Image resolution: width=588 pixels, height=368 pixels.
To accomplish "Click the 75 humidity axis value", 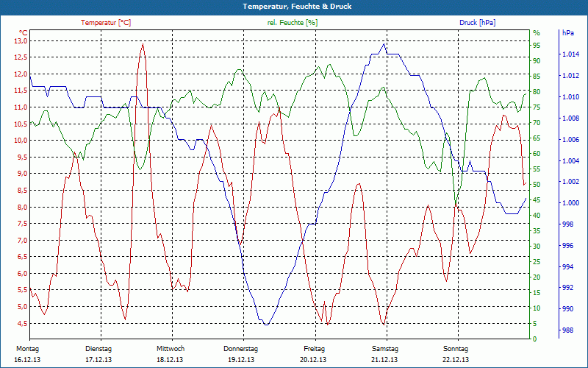I will pyautogui.click(x=537, y=107).
